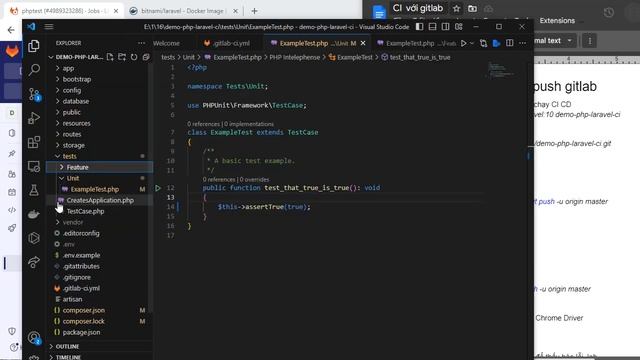640x360 pixels.
Task: Open composer.lock in Explorer
Action: 83,321
